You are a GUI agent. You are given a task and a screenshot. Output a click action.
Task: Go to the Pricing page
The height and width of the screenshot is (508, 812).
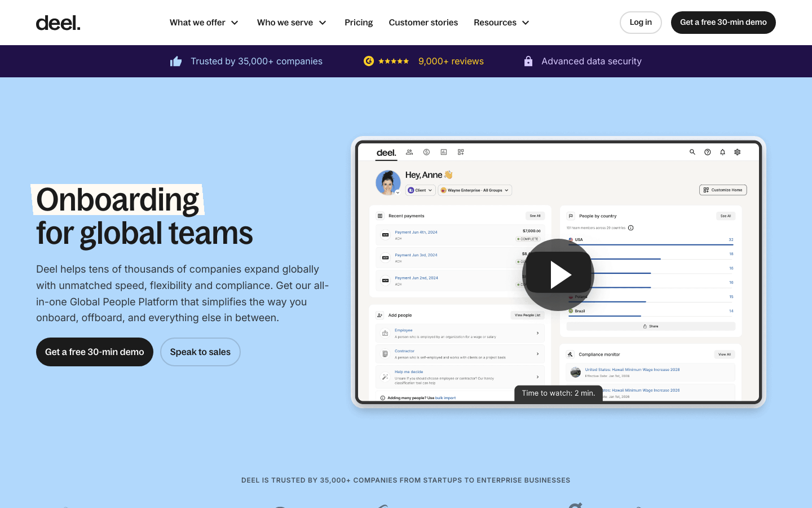359,23
